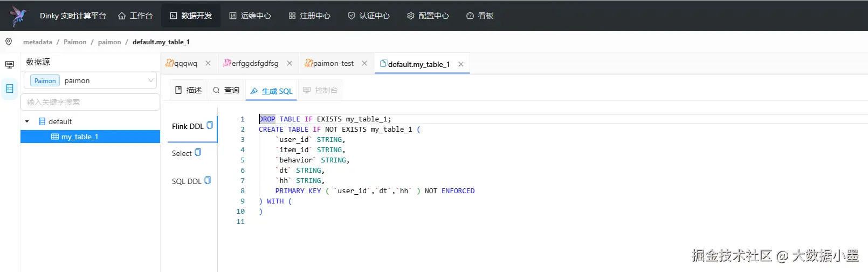
Task: Click editor line number 11
Action: coord(240,221)
